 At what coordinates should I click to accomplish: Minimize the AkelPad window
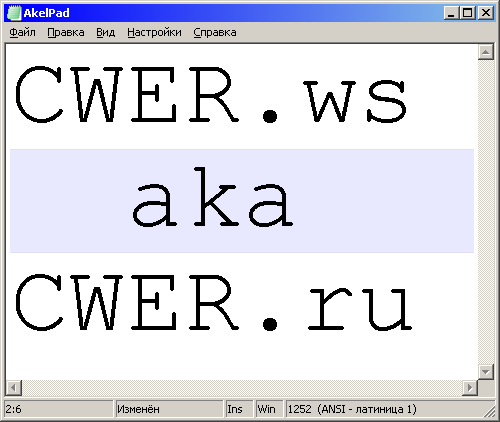click(x=452, y=13)
